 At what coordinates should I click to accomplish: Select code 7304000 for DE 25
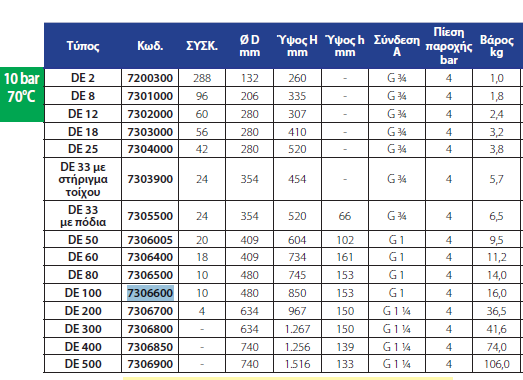(x=150, y=149)
